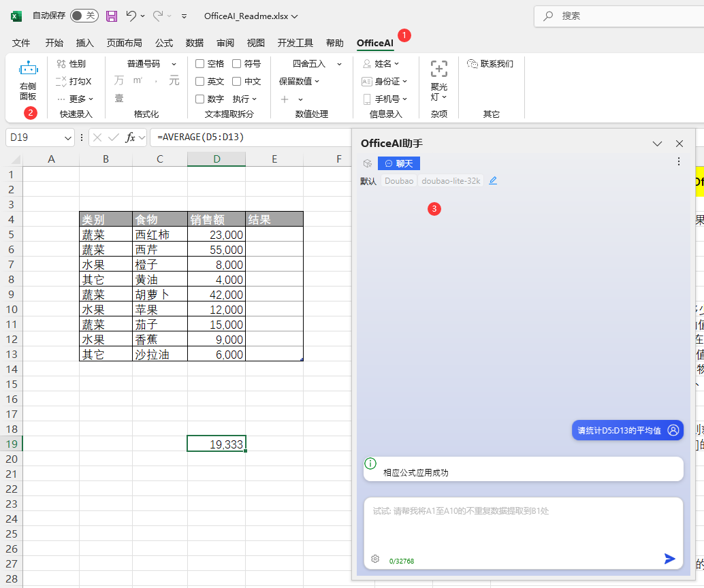Click the thousands comma format icon
This screenshot has height=588, width=704.
click(156, 81)
